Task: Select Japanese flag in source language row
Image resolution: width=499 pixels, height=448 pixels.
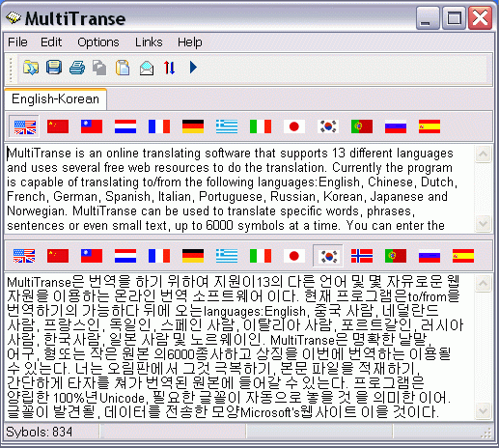Action: click(x=294, y=126)
